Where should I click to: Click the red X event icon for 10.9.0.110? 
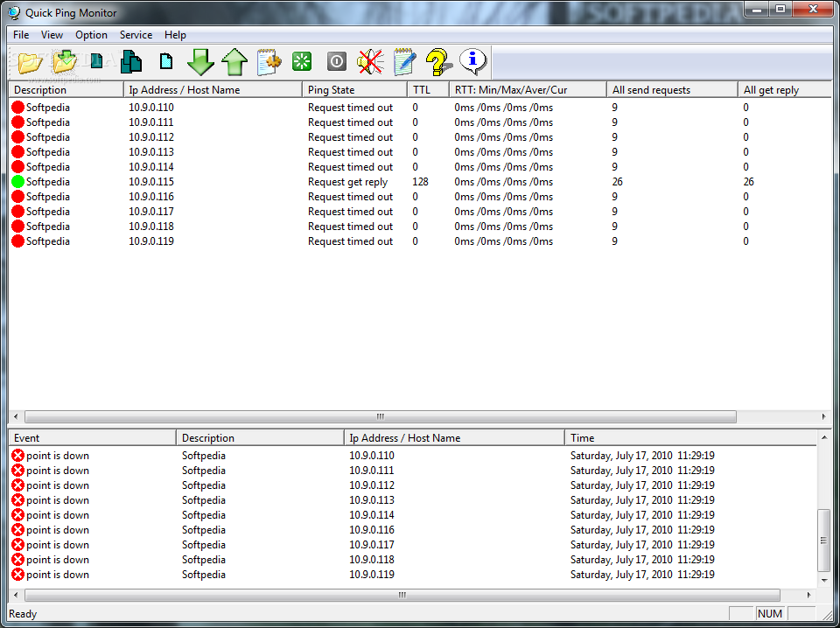click(18, 456)
